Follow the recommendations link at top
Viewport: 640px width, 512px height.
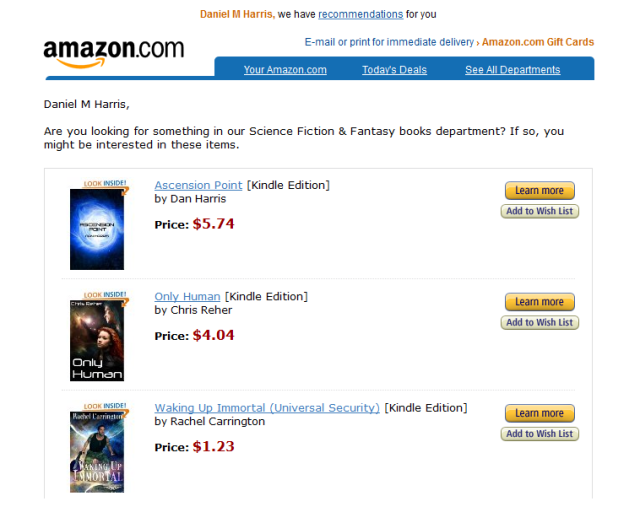[360, 14]
